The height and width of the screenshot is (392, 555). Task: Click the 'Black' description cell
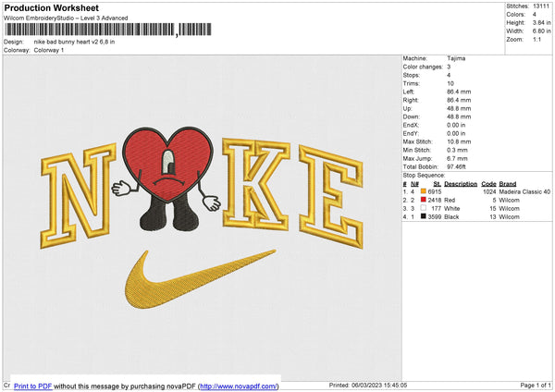451,217
